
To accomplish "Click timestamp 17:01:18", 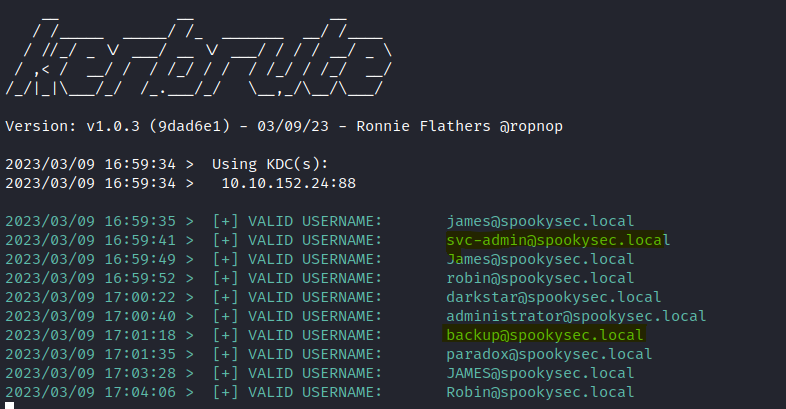I will 140,335.
